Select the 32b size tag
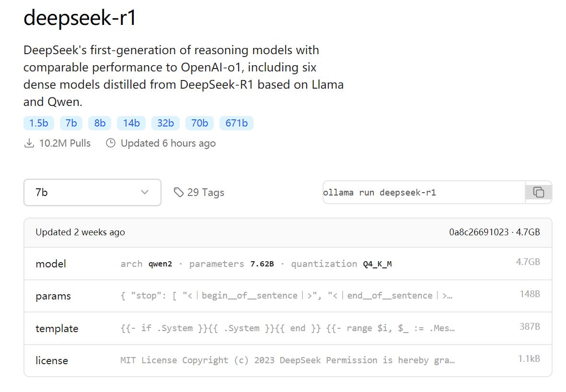The width and height of the screenshot is (566, 392). (x=165, y=123)
